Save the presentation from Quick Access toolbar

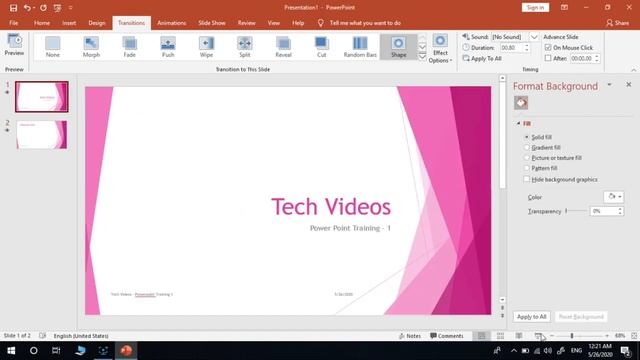click(13, 8)
